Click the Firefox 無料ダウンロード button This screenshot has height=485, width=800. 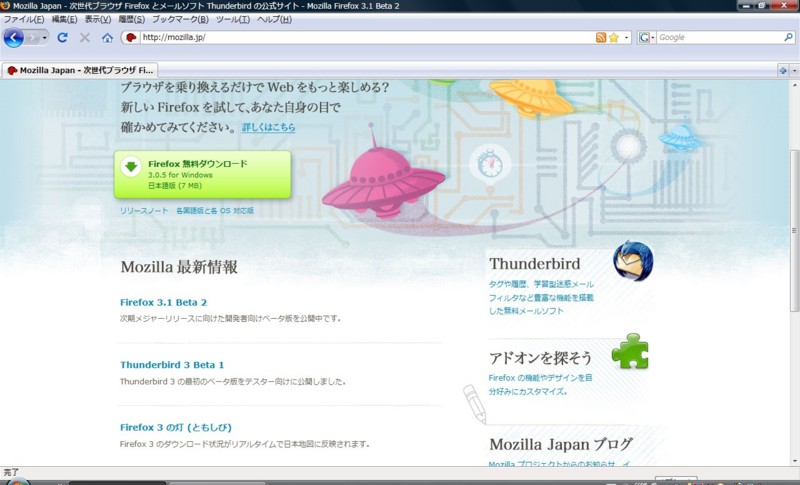point(203,174)
